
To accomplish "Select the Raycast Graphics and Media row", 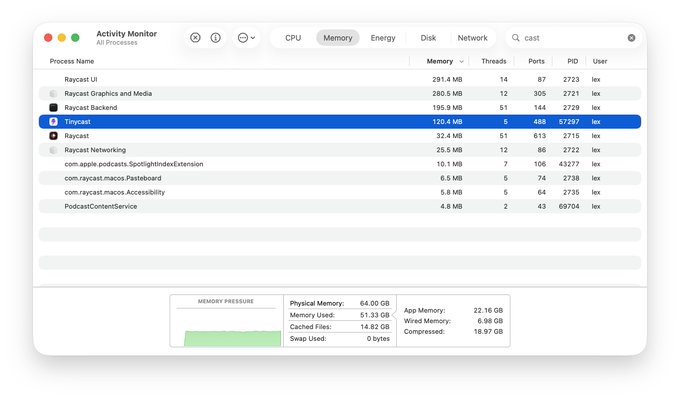I will 340,93.
